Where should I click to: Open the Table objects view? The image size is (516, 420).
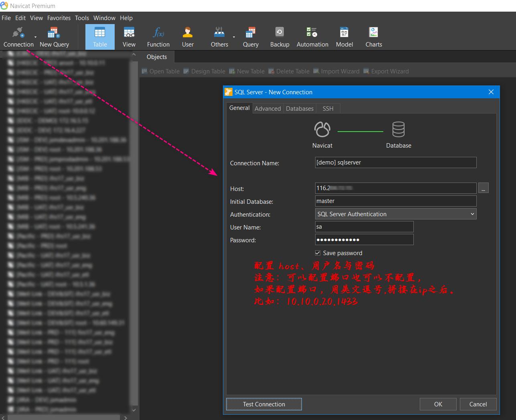point(99,37)
